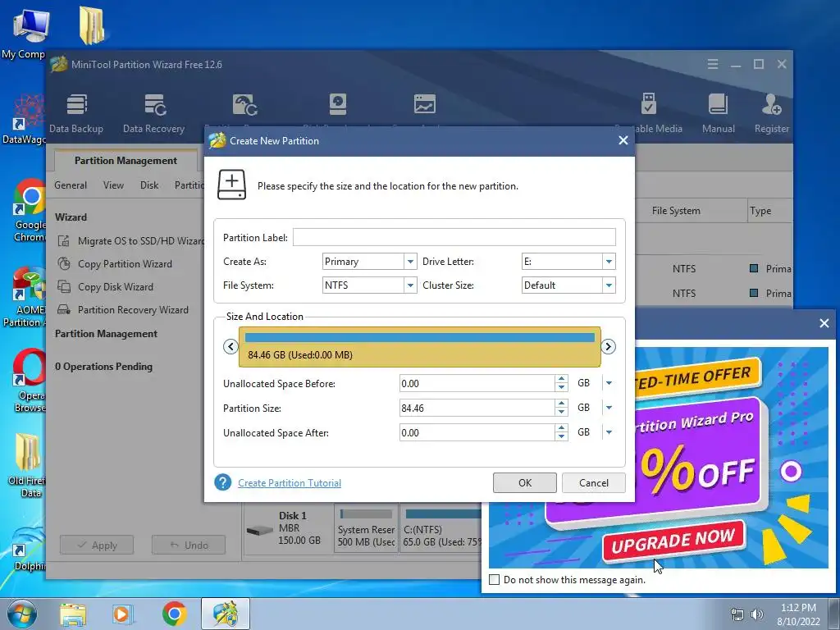Click the Register icon in the toolbar
This screenshot has height=630, width=840.
click(x=771, y=112)
